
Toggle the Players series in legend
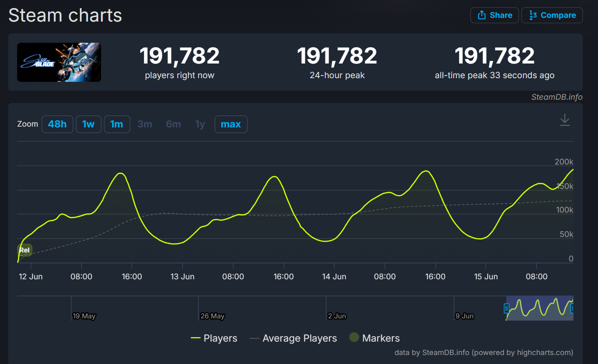coord(214,338)
